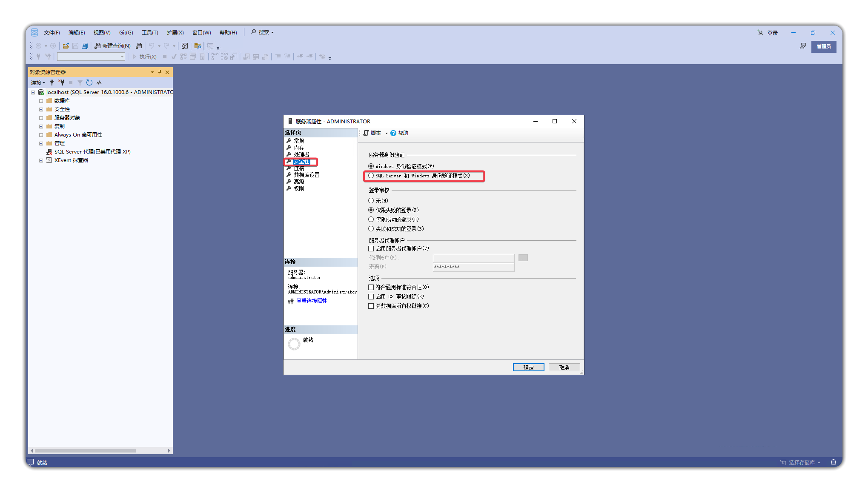The width and height of the screenshot is (868, 484).
Task: Open the 工具(T) menu
Action: [x=150, y=33]
